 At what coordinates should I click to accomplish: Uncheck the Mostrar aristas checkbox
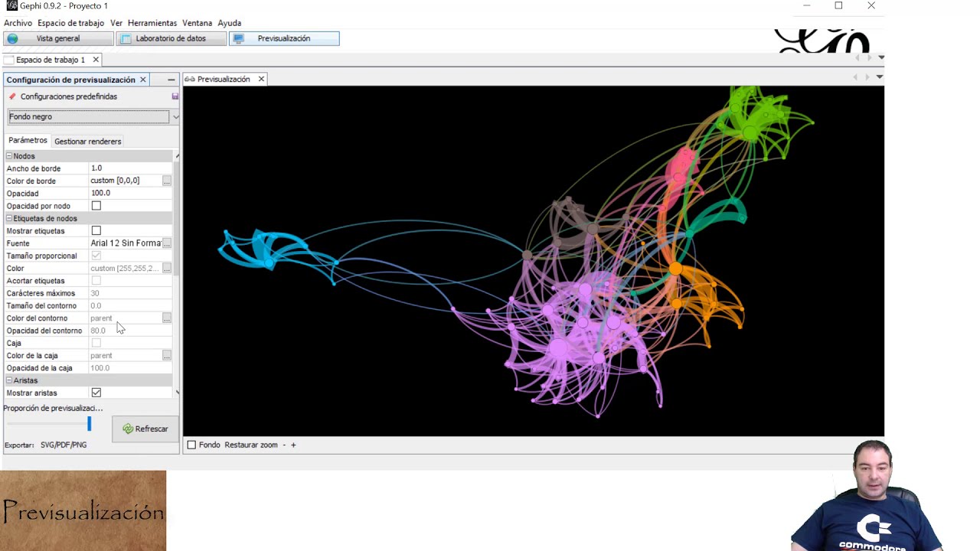coord(96,393)
